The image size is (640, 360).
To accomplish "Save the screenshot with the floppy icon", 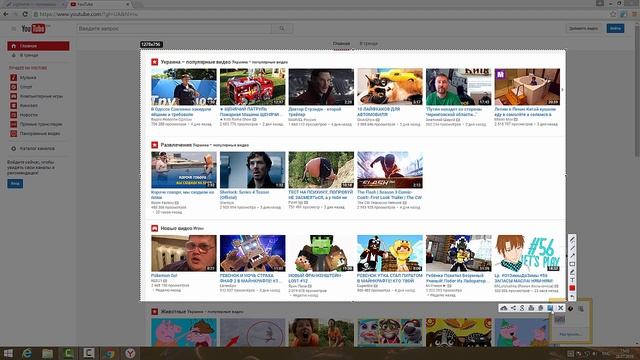I will 550,308.
